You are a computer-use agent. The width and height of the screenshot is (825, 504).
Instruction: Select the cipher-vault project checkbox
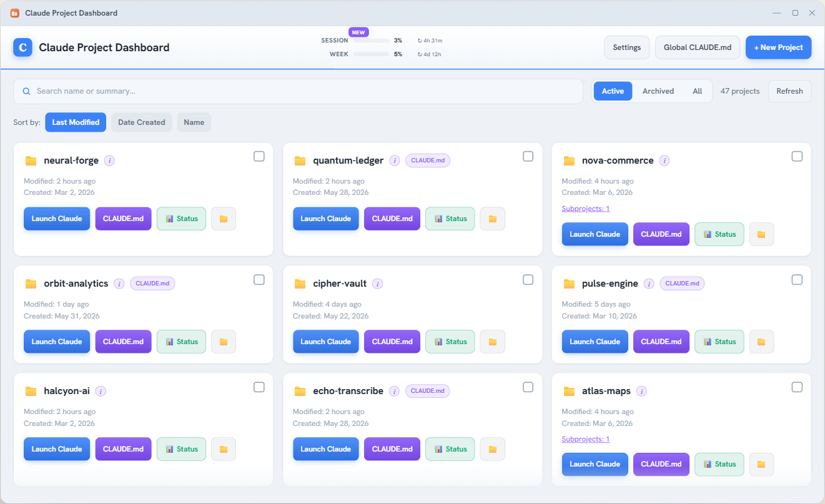click(528, 280)
